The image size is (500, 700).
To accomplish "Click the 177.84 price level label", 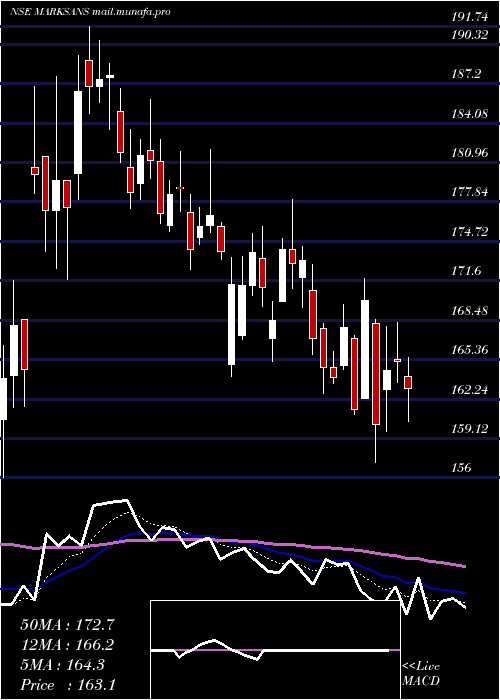I will [470, 192].
